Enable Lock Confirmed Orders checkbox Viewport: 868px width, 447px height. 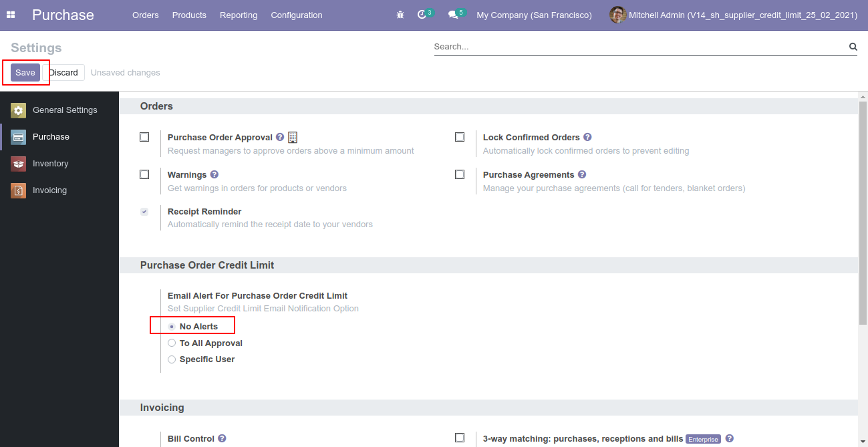pyautogui.click(x=460, y=137)
